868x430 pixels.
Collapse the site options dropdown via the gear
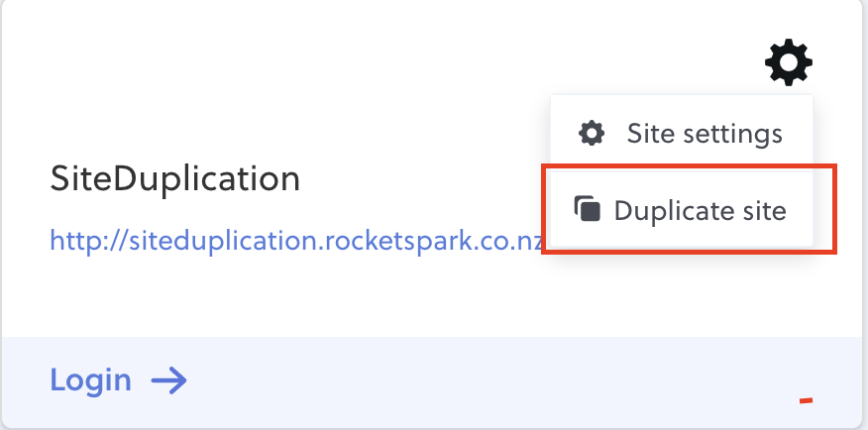pyautogui.click(x=789, y=62)
